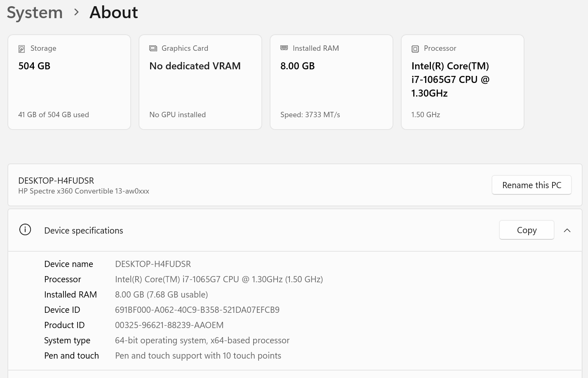Viewport: 588px width, 378px height.
Task: Select the Intel Core i7 Processor card
Action: click(x=463, y=82)
